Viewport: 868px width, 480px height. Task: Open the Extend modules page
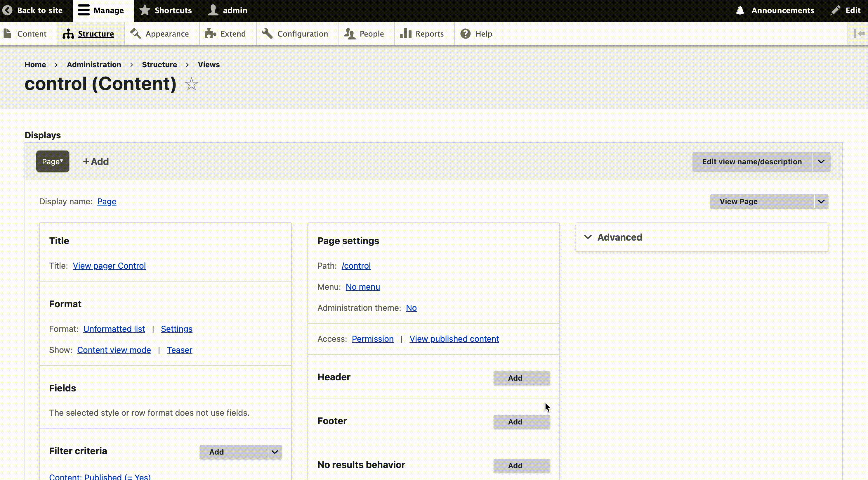225,34
